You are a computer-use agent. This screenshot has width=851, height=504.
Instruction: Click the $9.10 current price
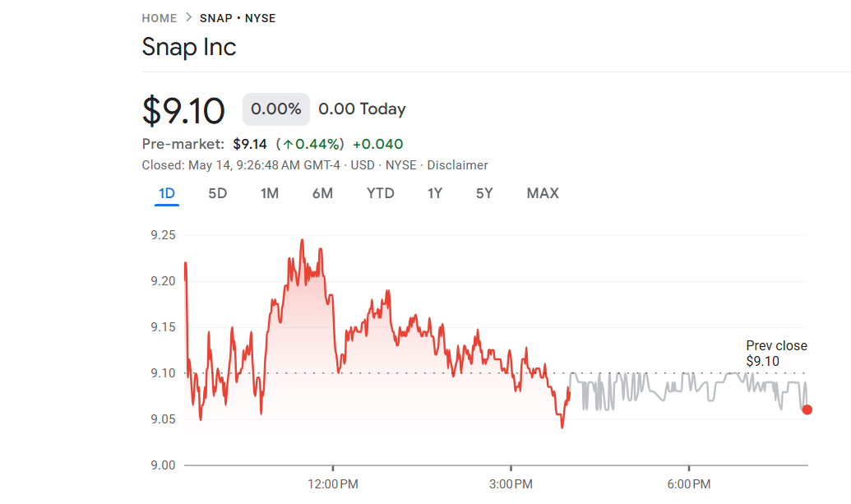coord(183,111)
